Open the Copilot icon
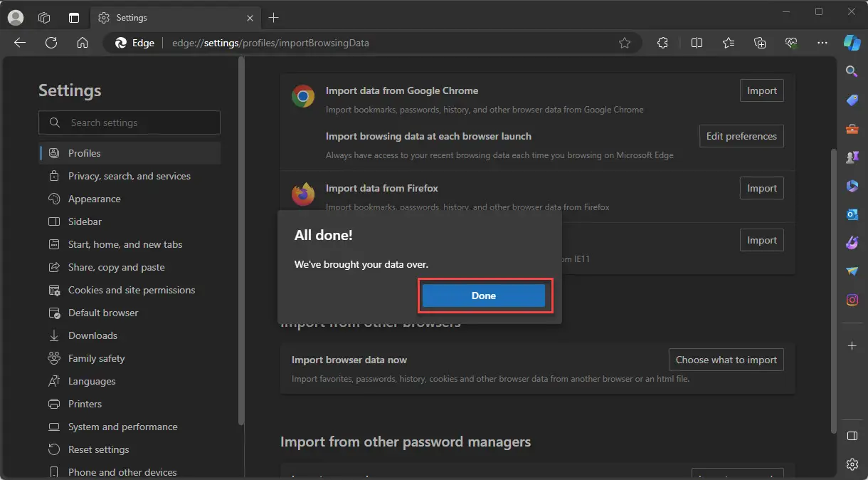 [852, 43]
